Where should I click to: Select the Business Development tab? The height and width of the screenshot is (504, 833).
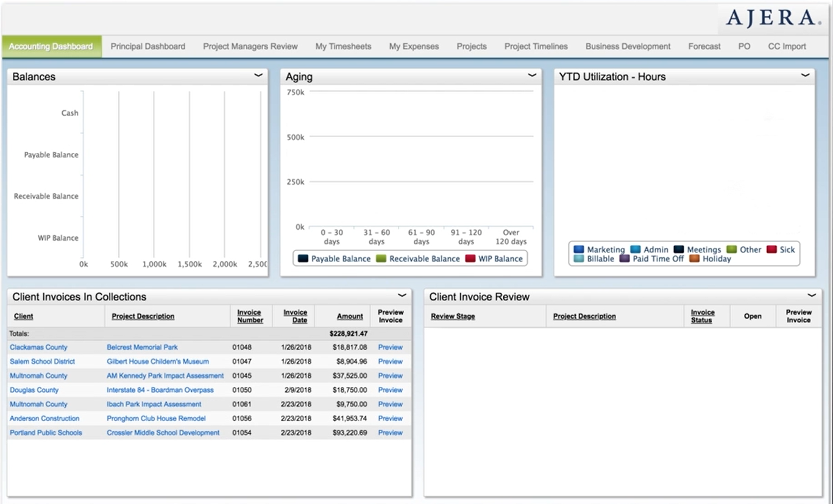(x=627, y=46)
